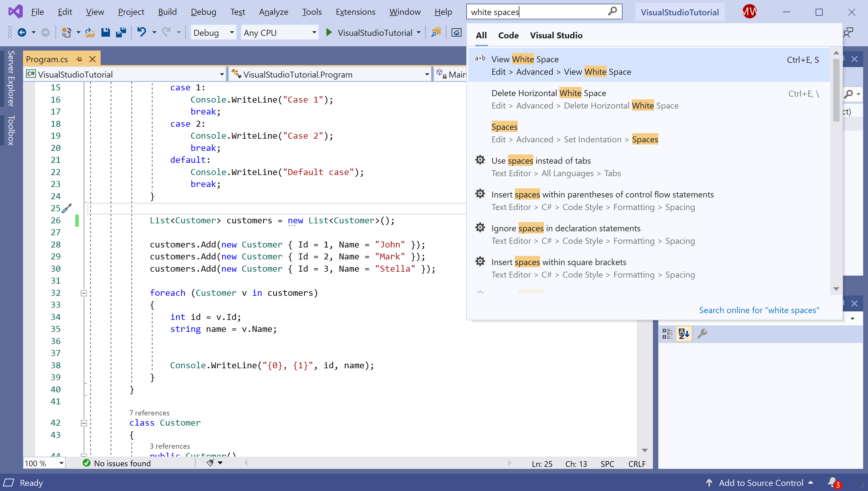Toggle Categorized view in Properties panel
Viewport: 868px width, 491px height.
point(667,334)
